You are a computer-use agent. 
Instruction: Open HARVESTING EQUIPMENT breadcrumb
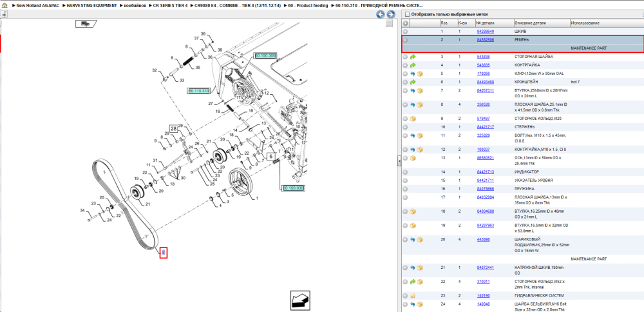click(91, 6)
